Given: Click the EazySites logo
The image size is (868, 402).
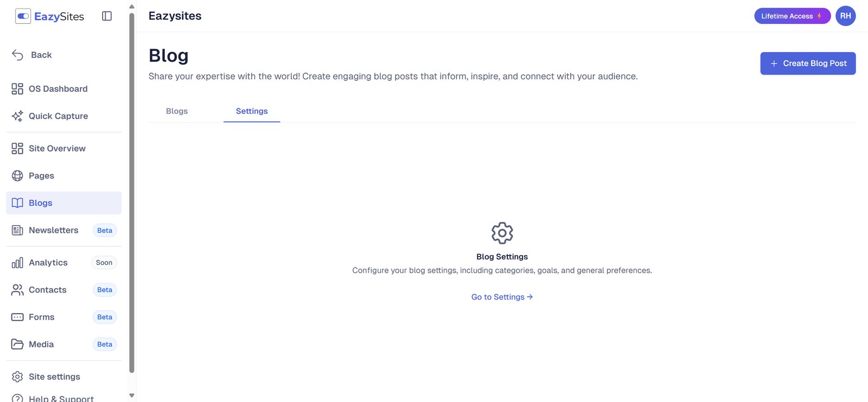Looking at the screenshot, I should click(x=50, y=16).
